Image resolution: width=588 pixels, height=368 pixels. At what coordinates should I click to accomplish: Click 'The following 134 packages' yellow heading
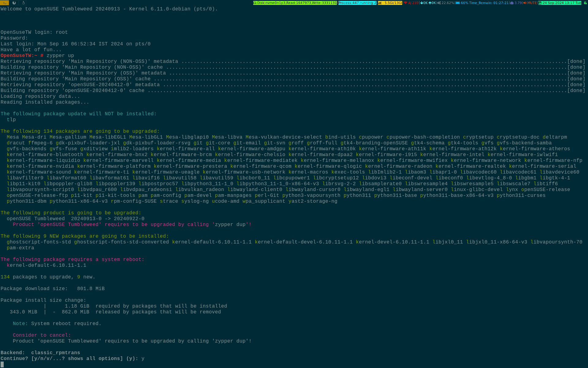pos(80,131)
